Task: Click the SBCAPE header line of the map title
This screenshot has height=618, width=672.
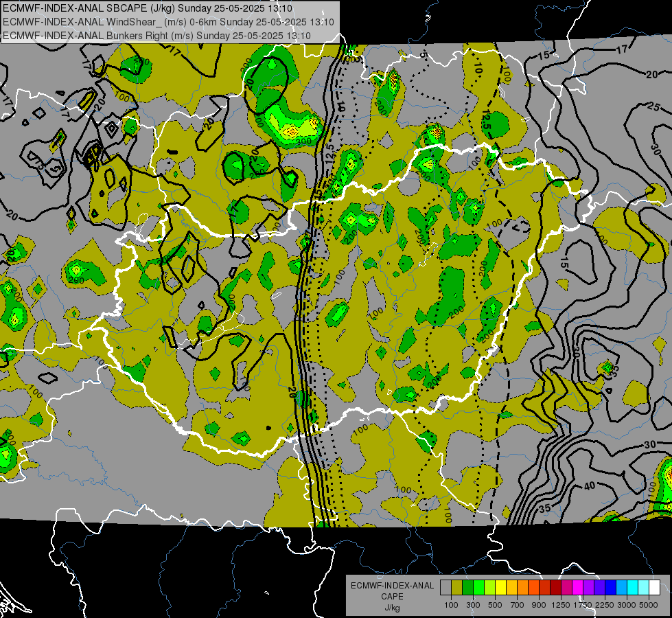Action: [148, 8]
